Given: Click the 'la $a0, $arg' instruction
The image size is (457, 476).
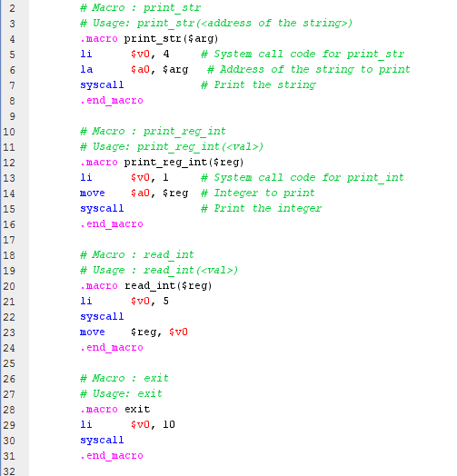Looking at the screenshot, I should tap(134, 70).
